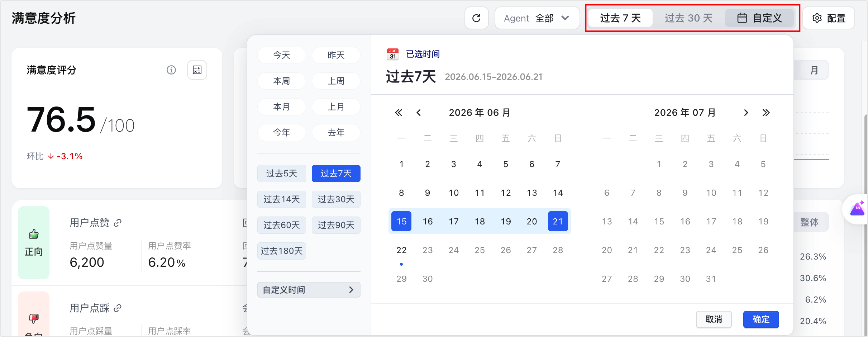The width and height of the screenshot is (868, 337).
Task: Switch to the 过去 30 天 tab
Action: click(688, 18)
